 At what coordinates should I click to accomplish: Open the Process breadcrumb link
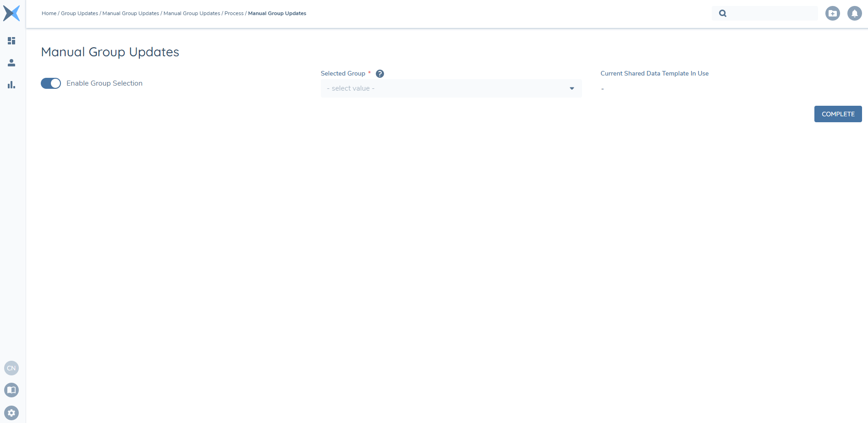pyautogui.click(x=234, y=13)
